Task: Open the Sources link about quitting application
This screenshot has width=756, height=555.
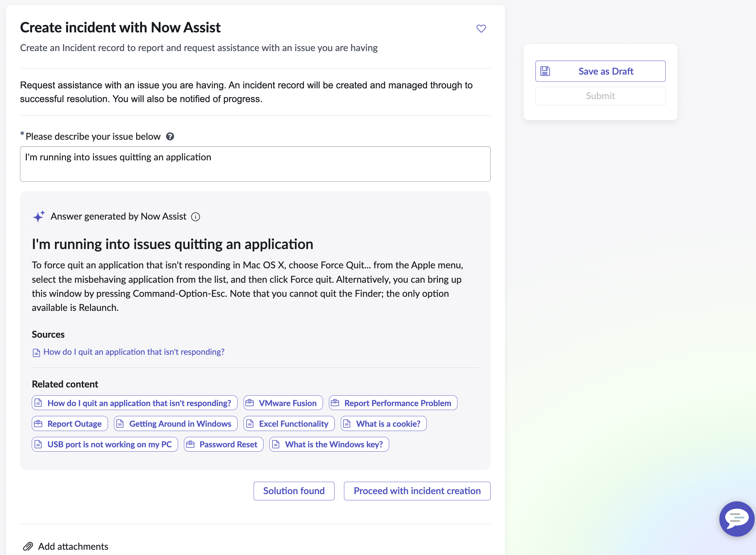Action: coord(134,352)
